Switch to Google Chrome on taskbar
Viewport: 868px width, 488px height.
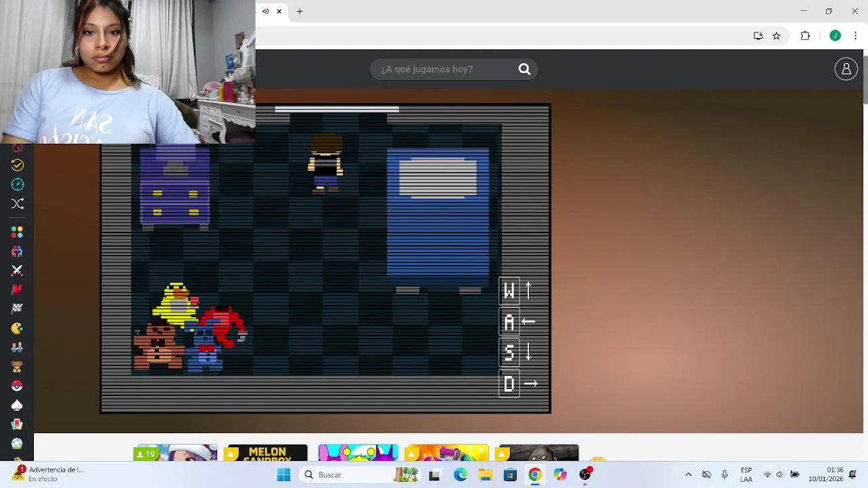tap(535, 474)
